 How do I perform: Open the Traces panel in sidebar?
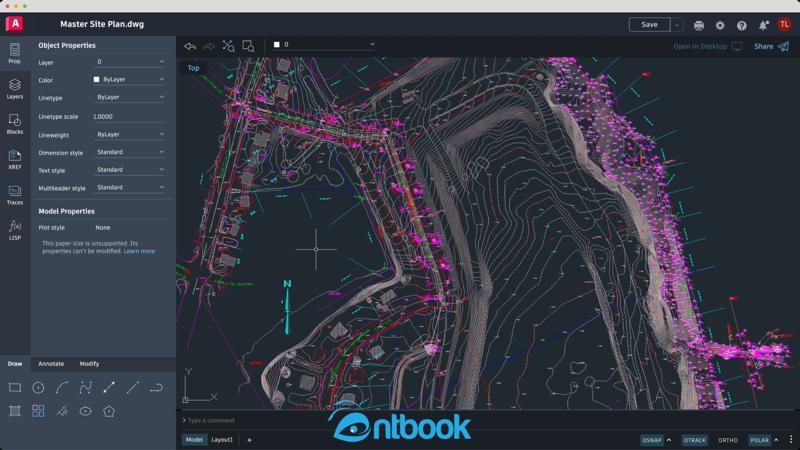(15, 195)
